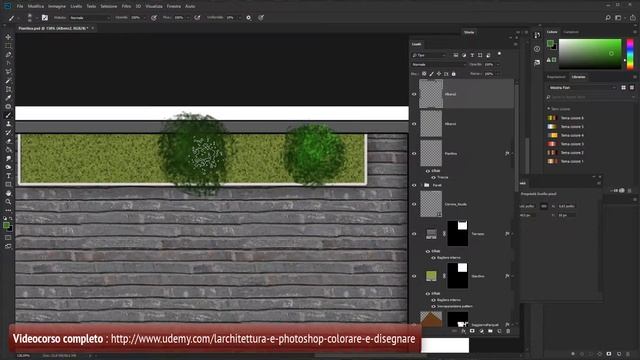Toggle visibility of Pareti group

click(x=414, y=185)
